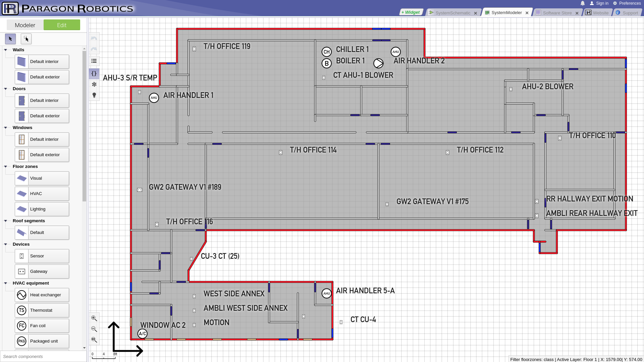Switch to Edit mode
The width and height of the screenshot is (644, 362).
pyautogui.click(x=62, y=25)
